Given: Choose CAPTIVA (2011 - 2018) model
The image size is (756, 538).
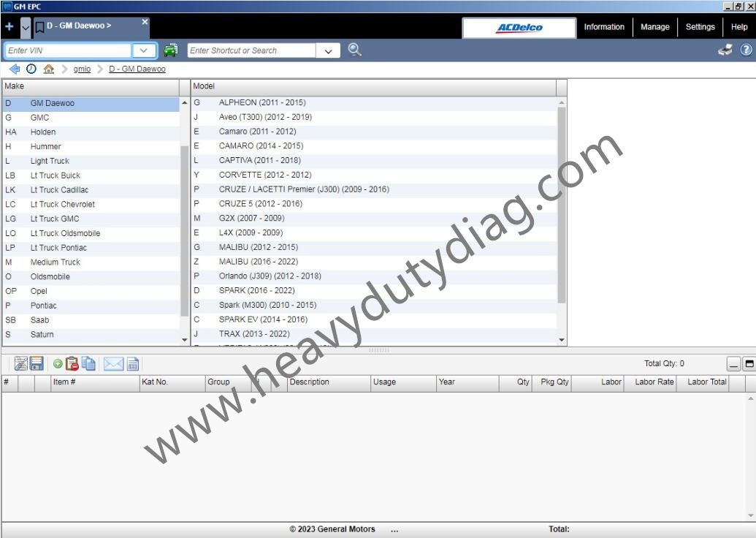Looking at the screenshot, I should pos(374,161).
